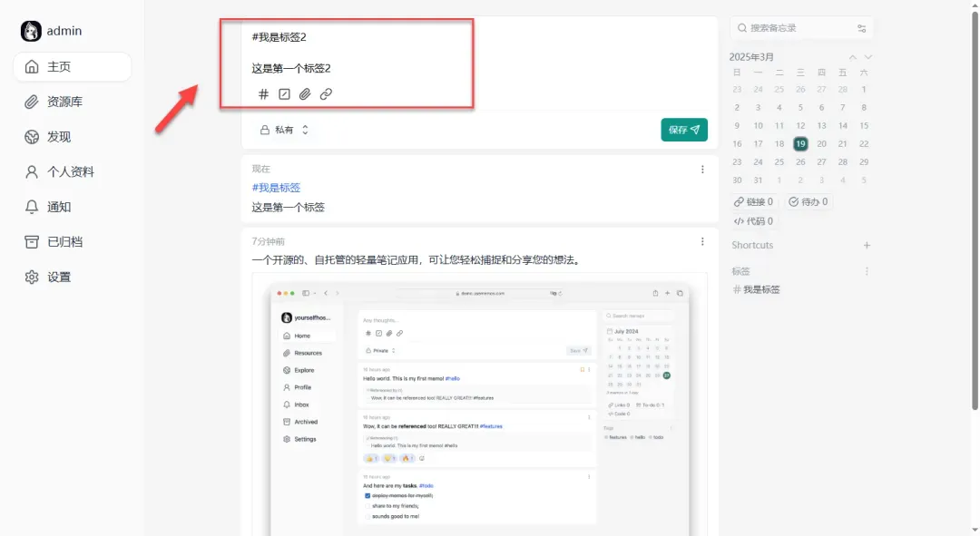The height and width of the screenshot is (536, 980).
Task: View 个人资料 page
Action: pyautogui.click(x=64, y=171)
